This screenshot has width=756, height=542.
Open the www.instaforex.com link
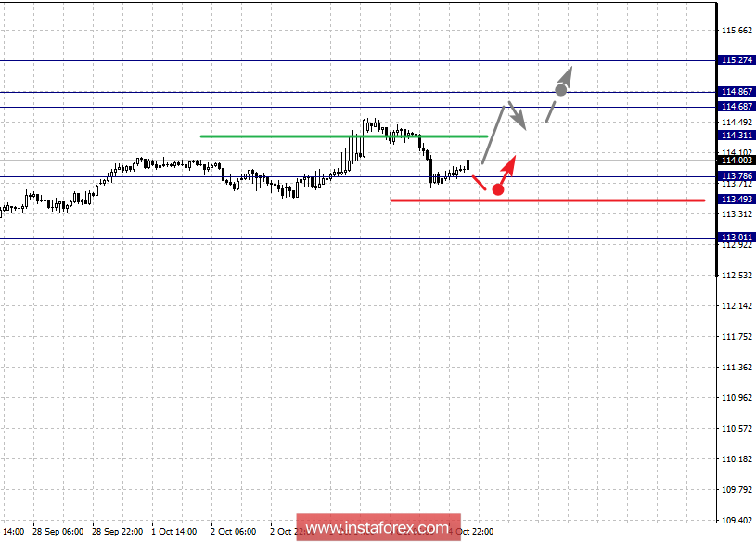[x=378, y=527]
